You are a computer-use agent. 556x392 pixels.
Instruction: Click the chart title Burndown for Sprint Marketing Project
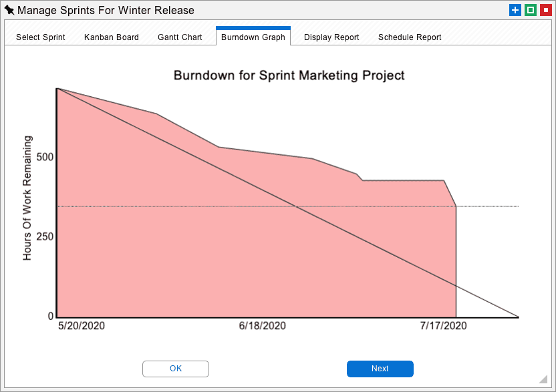point(289,75)
